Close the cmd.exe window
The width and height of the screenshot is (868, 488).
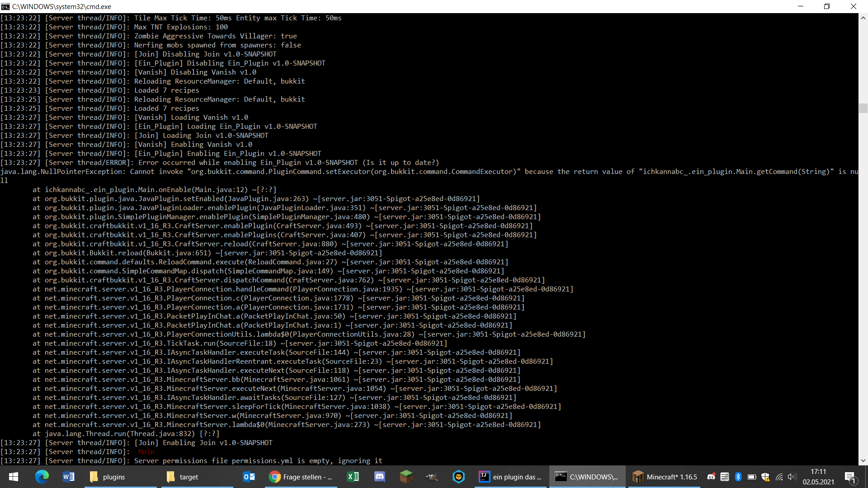coord(854,6)
